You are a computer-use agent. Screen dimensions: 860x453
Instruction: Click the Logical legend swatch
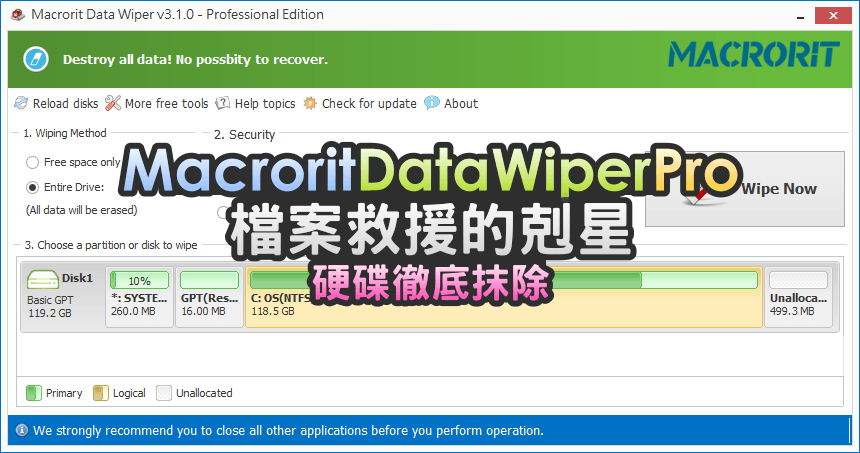[101, 393]
